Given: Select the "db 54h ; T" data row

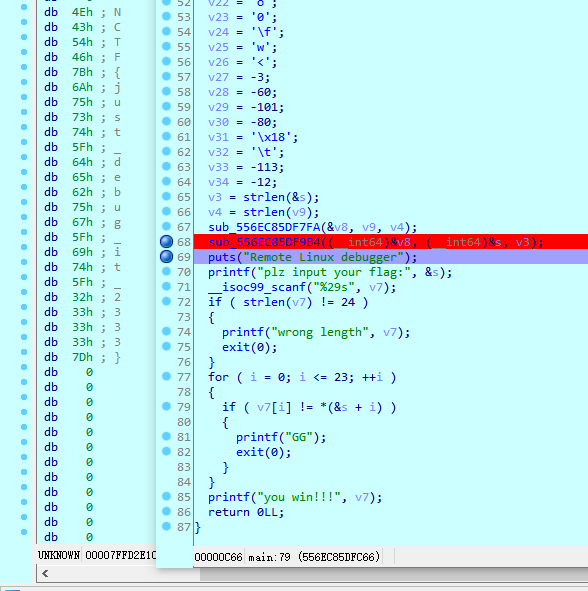Looking at the screenshot, I should [x=83, y=42].
